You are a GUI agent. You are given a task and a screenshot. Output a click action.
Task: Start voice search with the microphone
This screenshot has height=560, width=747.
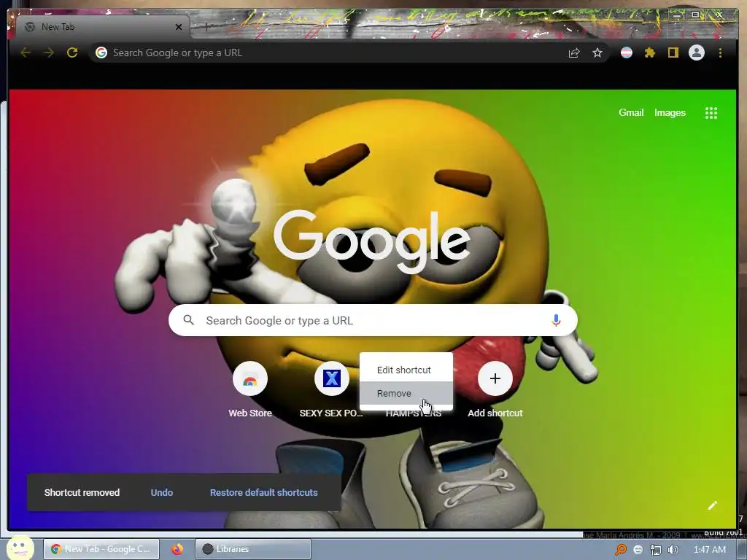(555, 321)
